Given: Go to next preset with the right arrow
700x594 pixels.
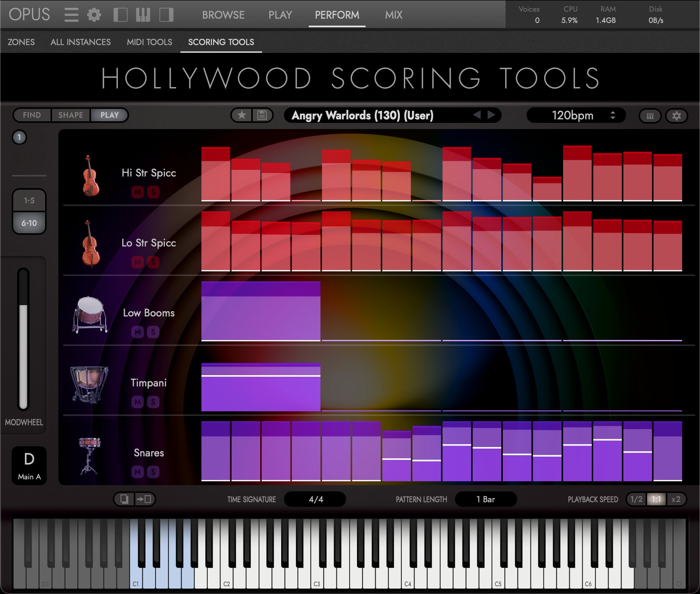Looking at the screenshot, I should [x=492, y=115].
